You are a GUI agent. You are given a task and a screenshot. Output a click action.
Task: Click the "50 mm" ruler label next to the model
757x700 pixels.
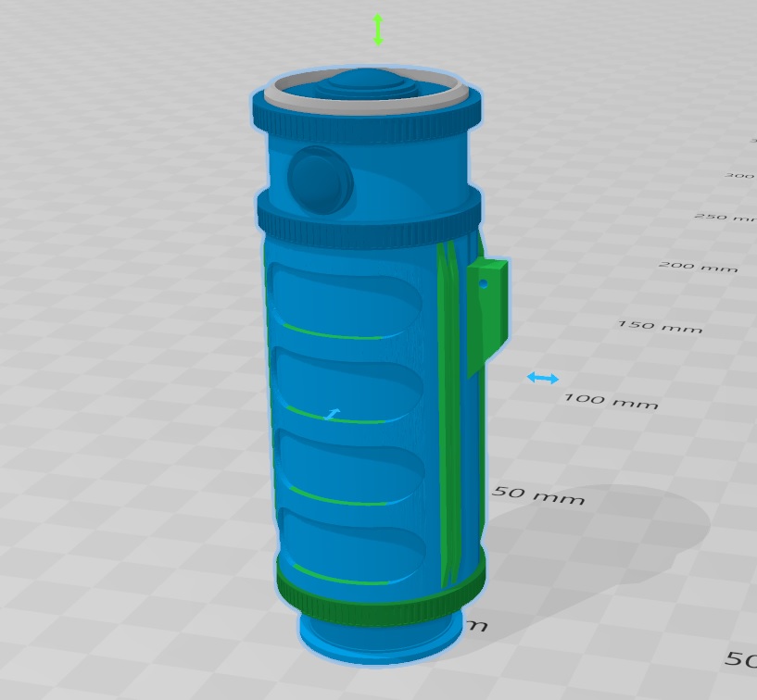coord(538,495)
